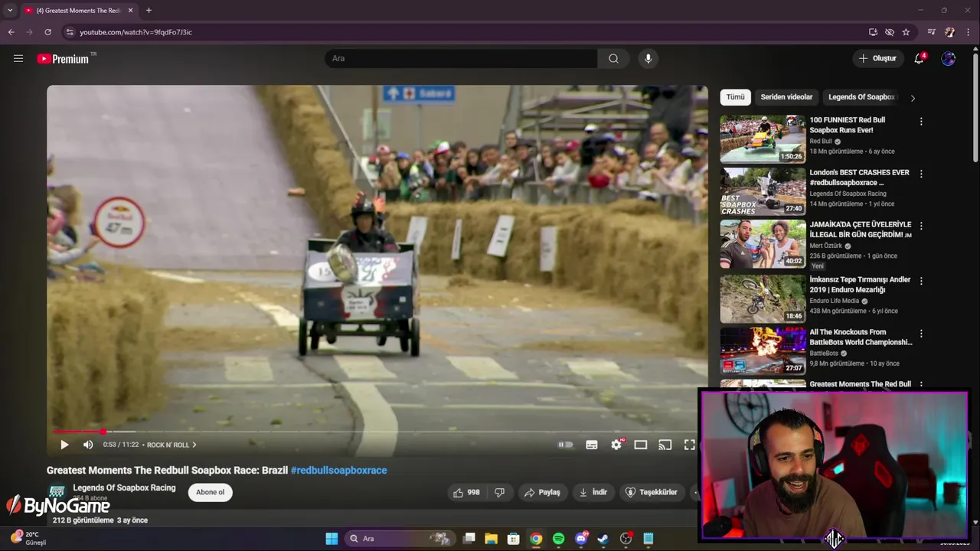The height and width of the screenshot is (551, 980).
Task: Dislike the video
Action: tap(499, 492)
